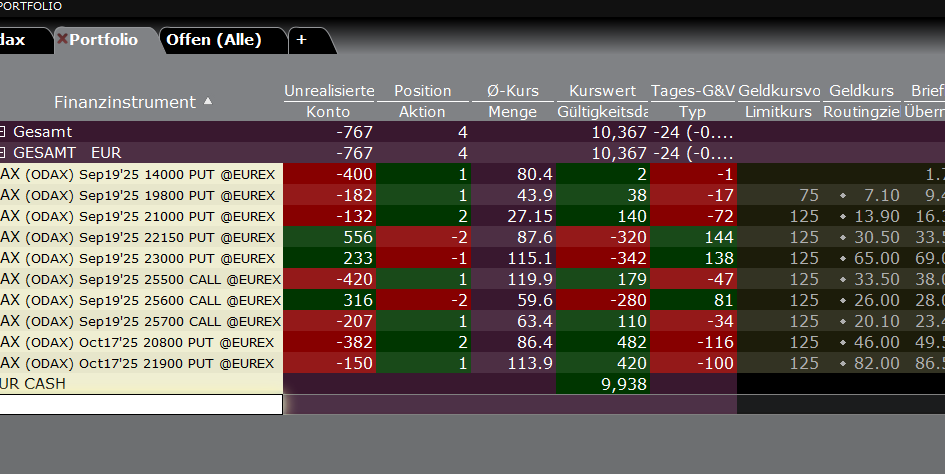Switch to the Offen (Alle) tab
This screenshot has width=945, height=474.
[x=213, y=40]
